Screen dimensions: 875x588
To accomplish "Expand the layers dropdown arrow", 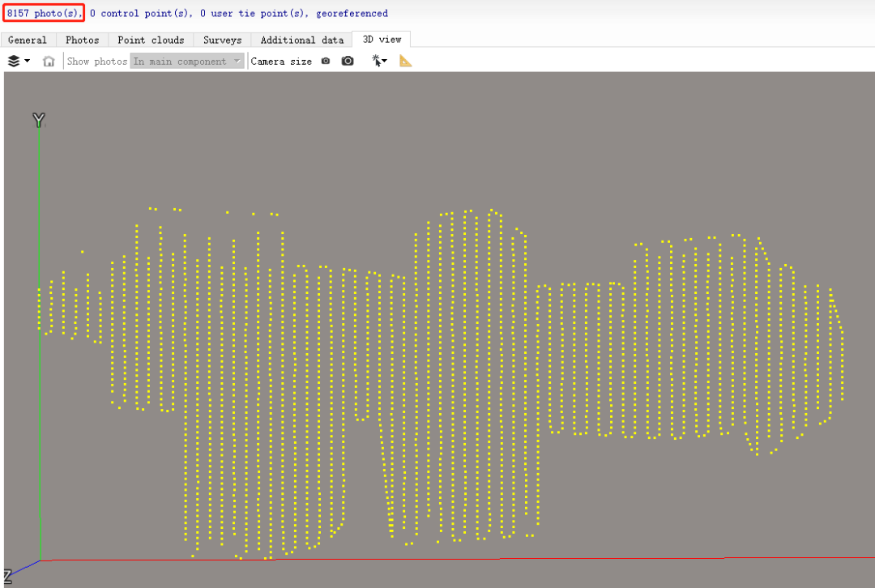I will [x=28, y=62].
